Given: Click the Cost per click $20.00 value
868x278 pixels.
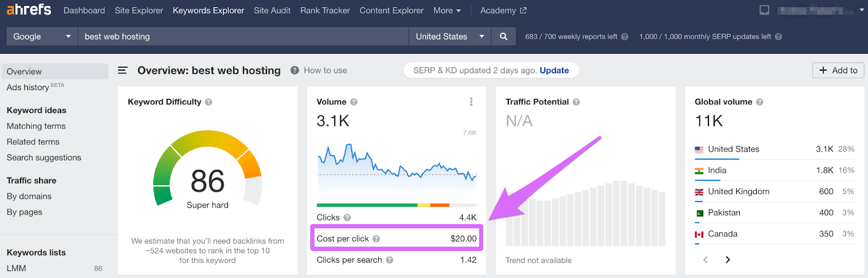Looking at the screenshot, I should [464, 239].
